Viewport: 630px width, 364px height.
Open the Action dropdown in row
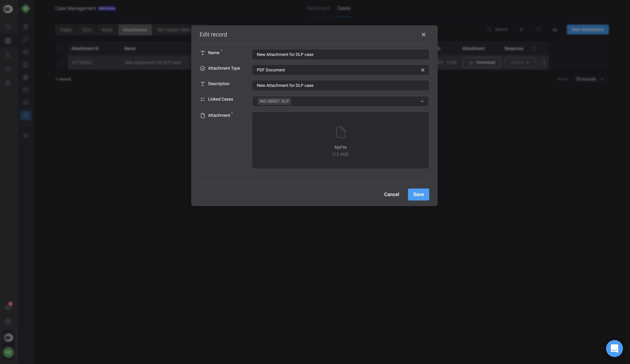pos(520,63)
